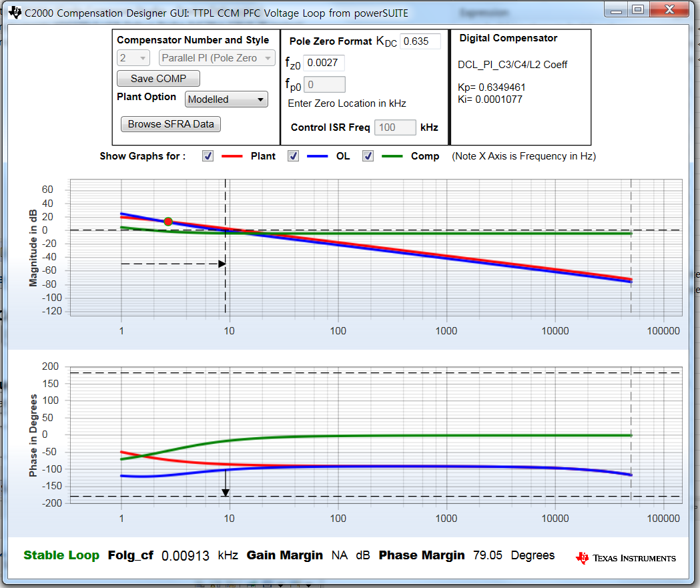Click the Digital Compensator heading
Viewport: 700px width, 588px height.
508,38
